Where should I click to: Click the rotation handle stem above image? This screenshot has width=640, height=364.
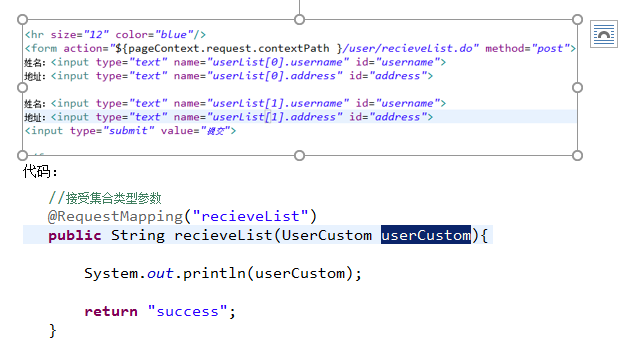click(300, 7)
